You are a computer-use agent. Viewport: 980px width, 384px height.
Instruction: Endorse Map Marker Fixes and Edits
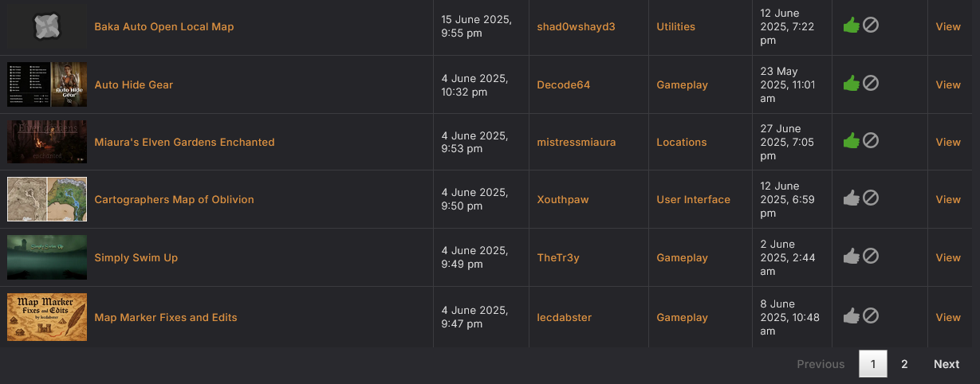[851, 316]
